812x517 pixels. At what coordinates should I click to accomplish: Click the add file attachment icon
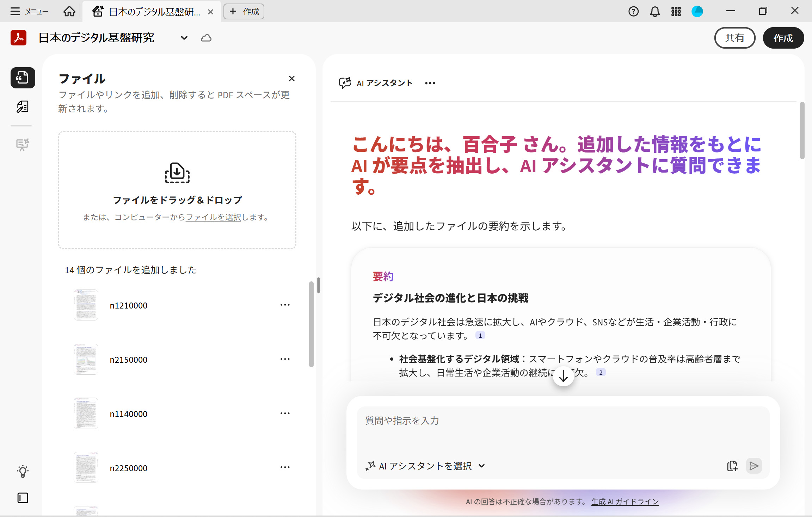click(732, 466)
